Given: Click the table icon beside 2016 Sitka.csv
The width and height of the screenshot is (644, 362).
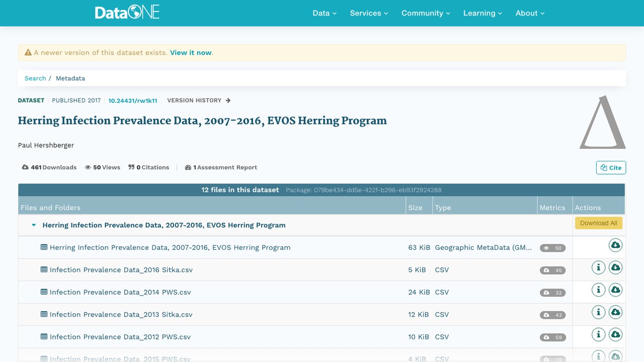Looking at the screenshot, I should (44, 269).
